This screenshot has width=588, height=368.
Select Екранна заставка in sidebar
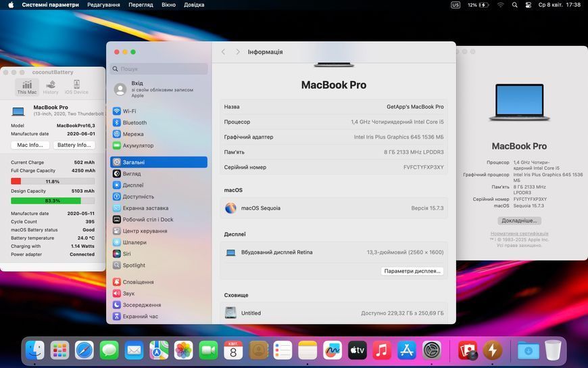click(159, 208)
